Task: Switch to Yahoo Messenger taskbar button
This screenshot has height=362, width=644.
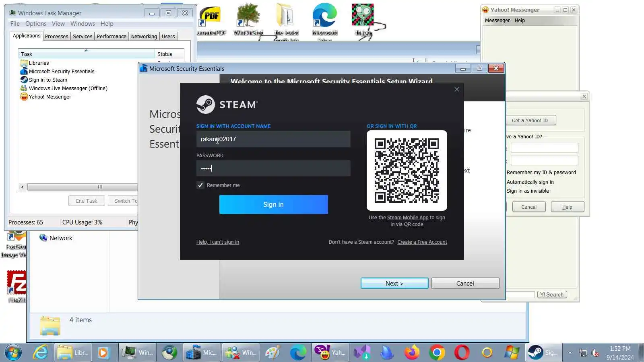Action: pos(330,353)
